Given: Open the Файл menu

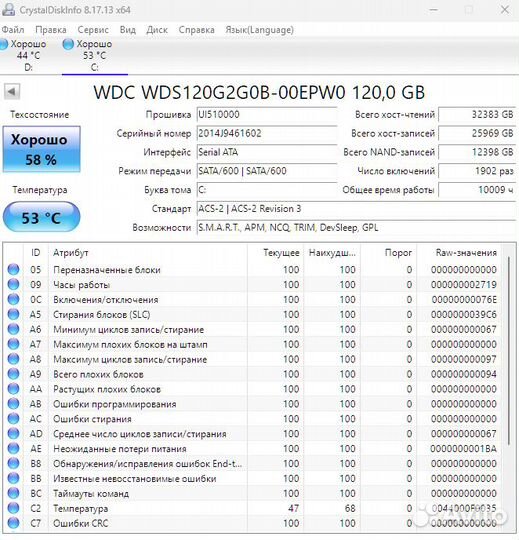Looking at the screenshot, I should click(x=13, y=30).
